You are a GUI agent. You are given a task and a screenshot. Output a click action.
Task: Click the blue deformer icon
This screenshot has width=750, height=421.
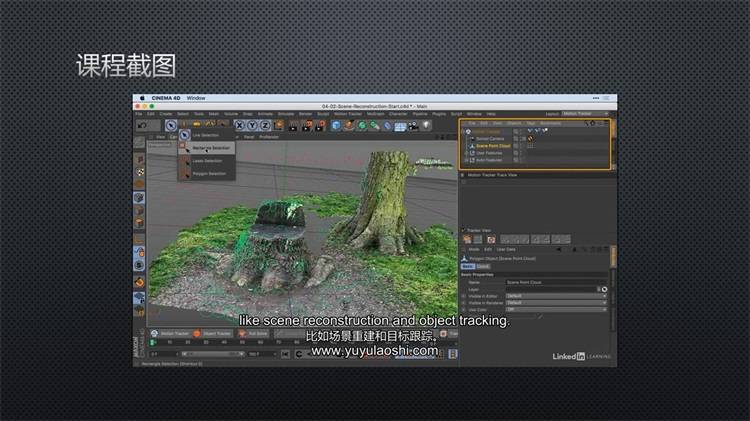click(x=387, y=126)
